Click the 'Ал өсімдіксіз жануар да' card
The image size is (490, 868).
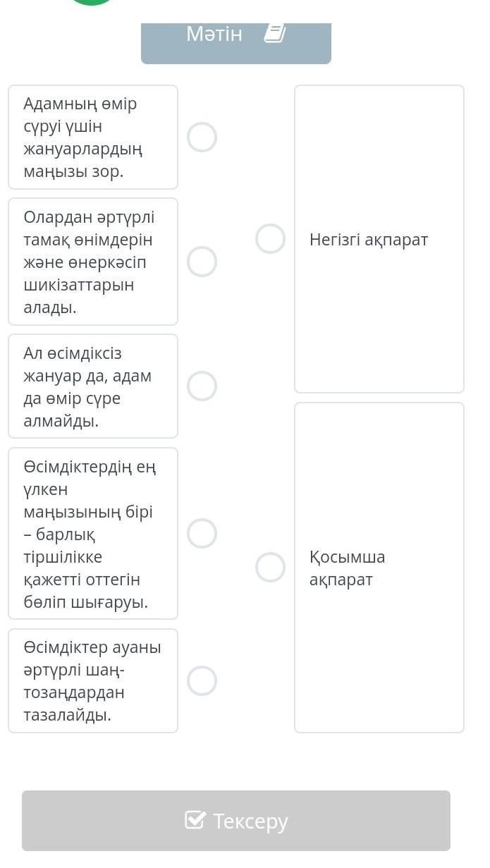coord(93,386)
